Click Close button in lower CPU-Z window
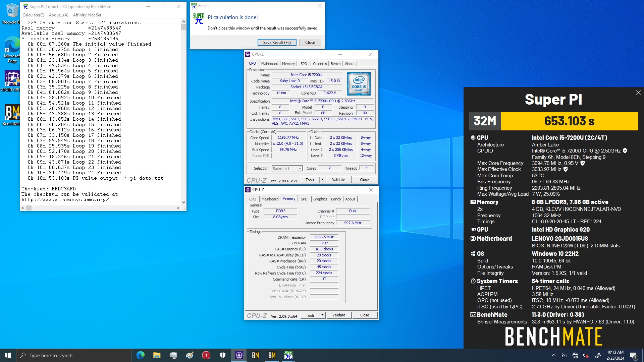Screen dimensions: 644x362 [x=365, y=315]
